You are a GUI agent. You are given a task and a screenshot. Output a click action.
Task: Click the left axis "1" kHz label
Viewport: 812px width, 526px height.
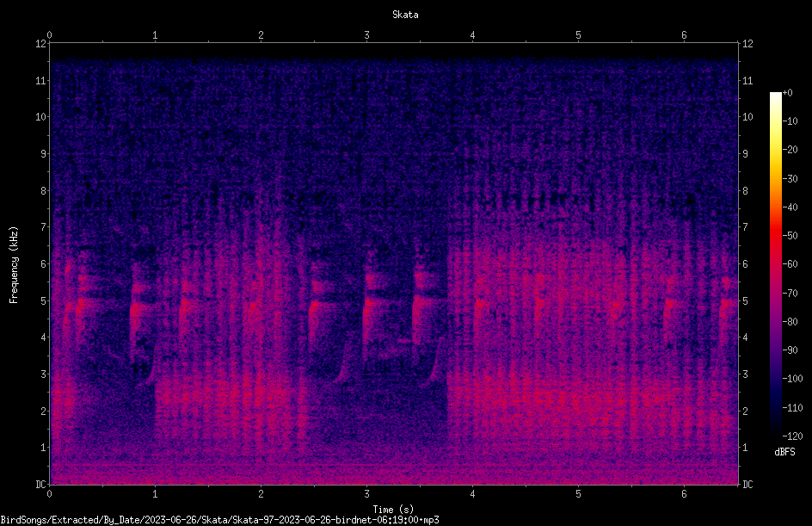pos(44,448)
